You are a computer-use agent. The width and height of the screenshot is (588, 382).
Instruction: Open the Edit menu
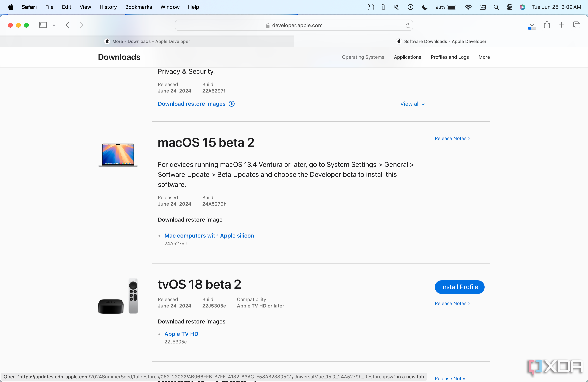[x=66, y=7]
